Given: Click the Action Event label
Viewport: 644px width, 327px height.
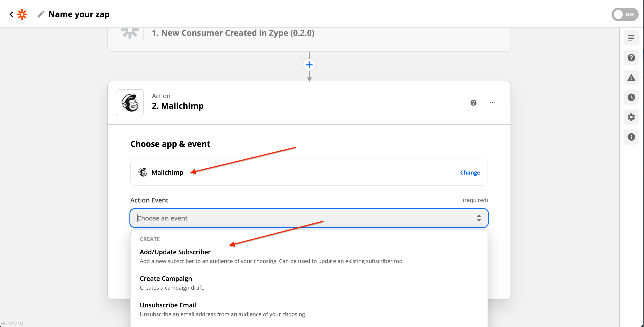Looking at the screenshot, I should [x=149, y=200].
